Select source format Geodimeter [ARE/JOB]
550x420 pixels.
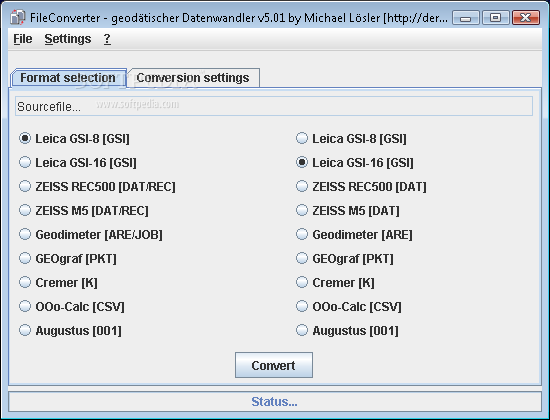point(91,234)
